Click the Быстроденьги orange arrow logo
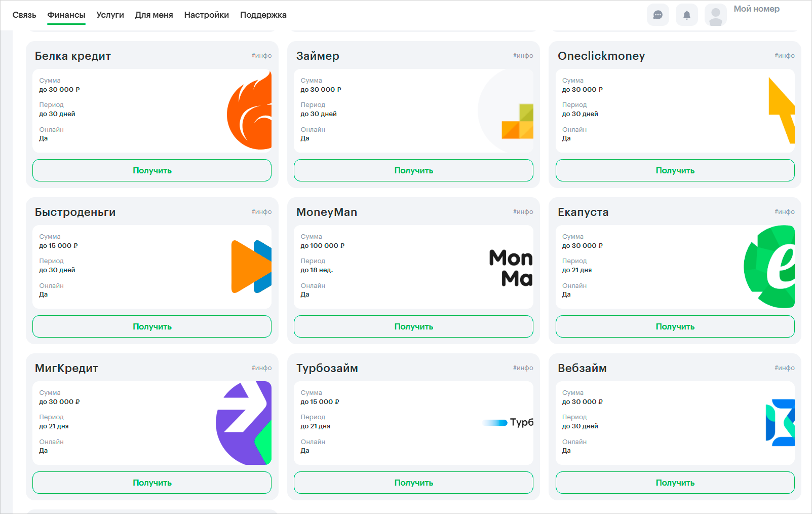This screenshot has height=514, width=812. (251, 267)
